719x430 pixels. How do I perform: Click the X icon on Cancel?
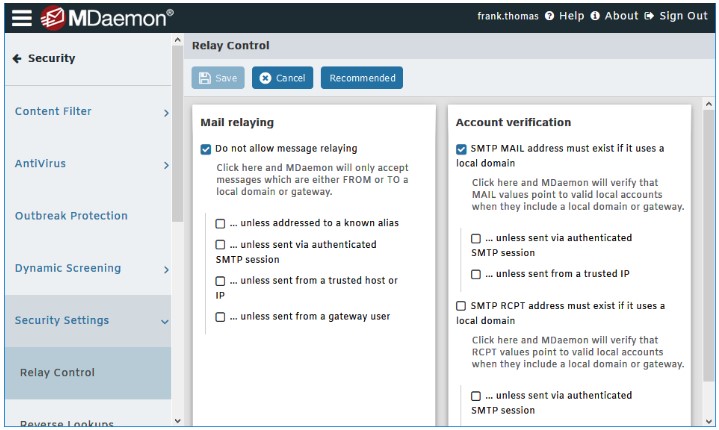[265, 78]
